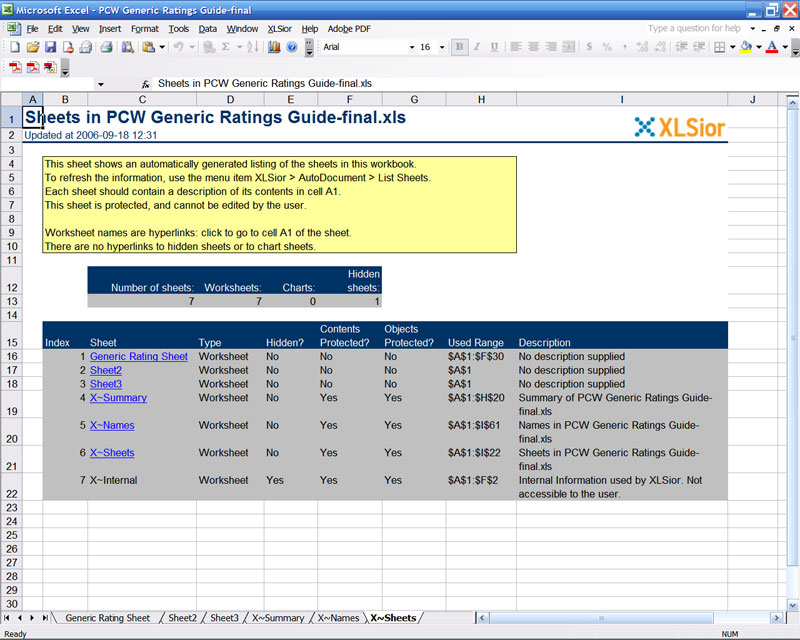Open the XLSior menu
The width and height of the screenshot is (800, 640).
281,28
